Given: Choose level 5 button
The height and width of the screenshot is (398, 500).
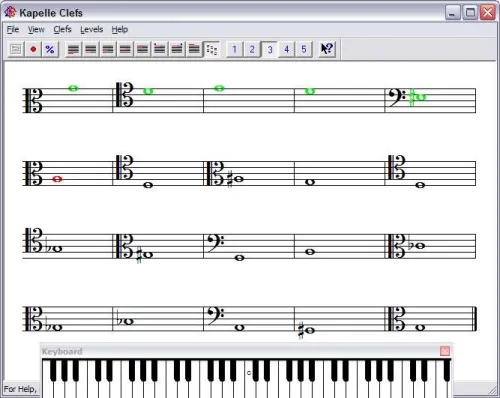Looking at the screenshot, I should (304, 49).
